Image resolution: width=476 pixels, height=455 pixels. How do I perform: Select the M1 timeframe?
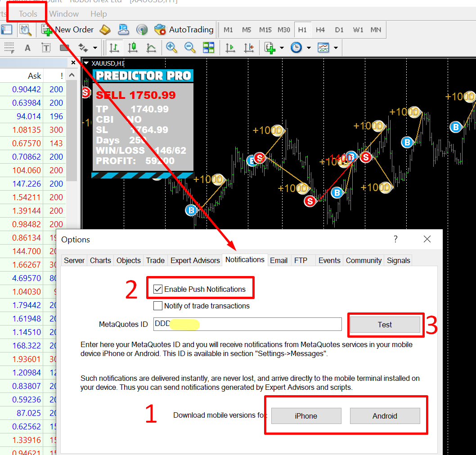click(228, 30)
